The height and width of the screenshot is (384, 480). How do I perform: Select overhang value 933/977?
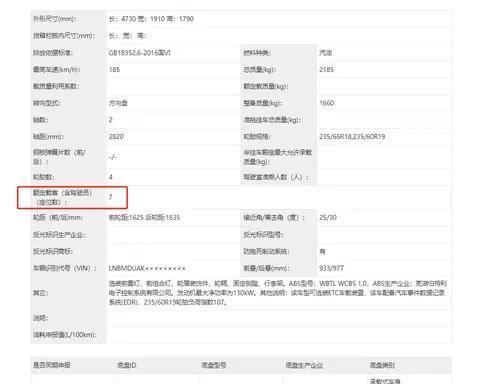(x=331, y=268)
